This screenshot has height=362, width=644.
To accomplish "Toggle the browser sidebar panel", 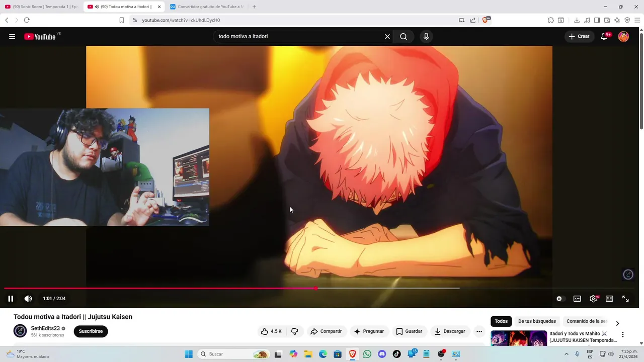I will coord(597,20).
